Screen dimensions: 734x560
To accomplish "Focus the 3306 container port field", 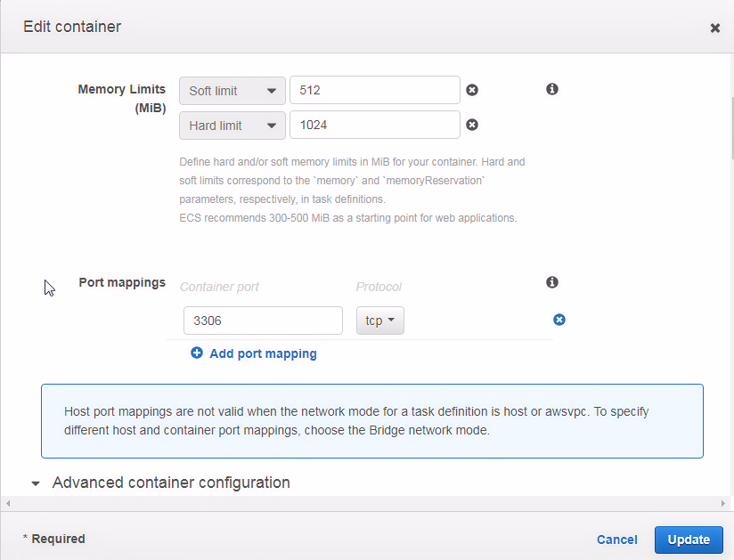I will [263, 321].
